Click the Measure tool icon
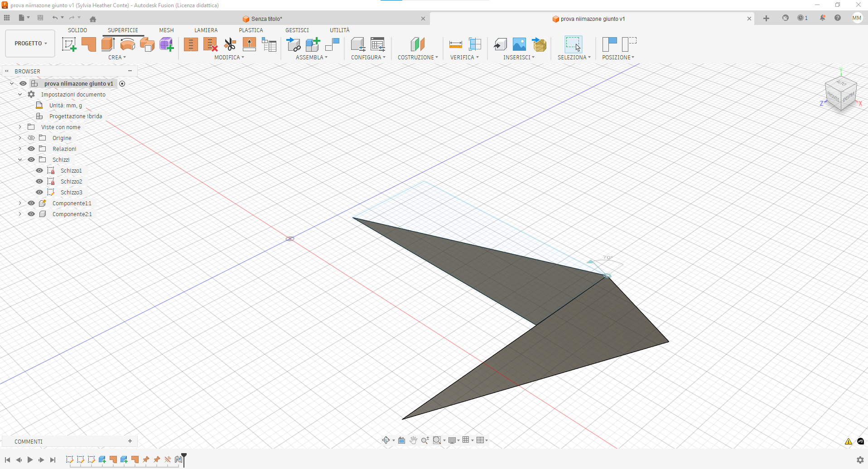 (x=455, y=44)
